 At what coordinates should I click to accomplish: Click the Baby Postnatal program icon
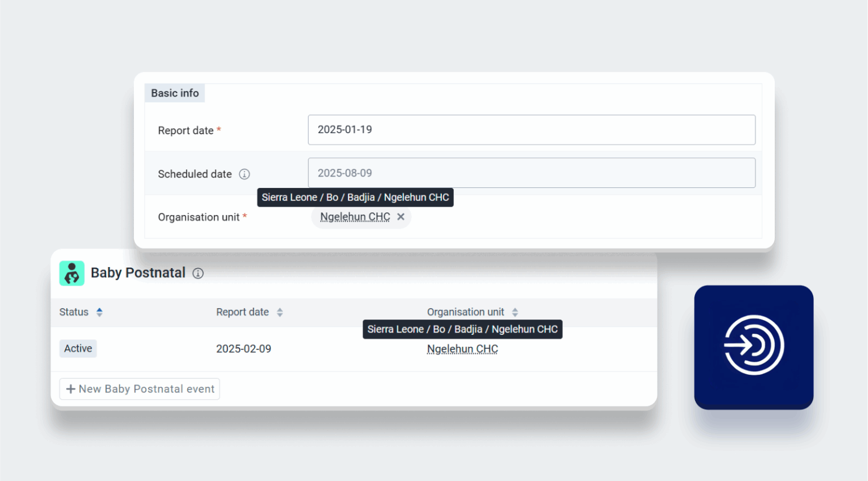point(72,273)
